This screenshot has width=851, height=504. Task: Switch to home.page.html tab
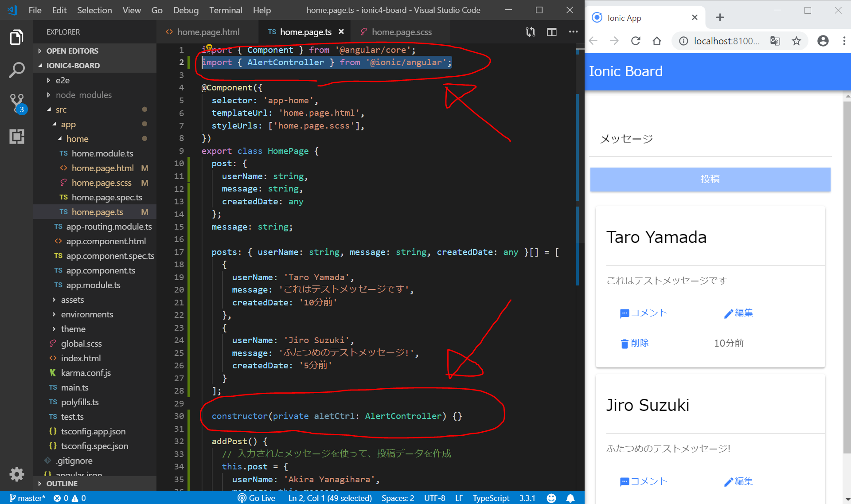(x=208, y=32)
